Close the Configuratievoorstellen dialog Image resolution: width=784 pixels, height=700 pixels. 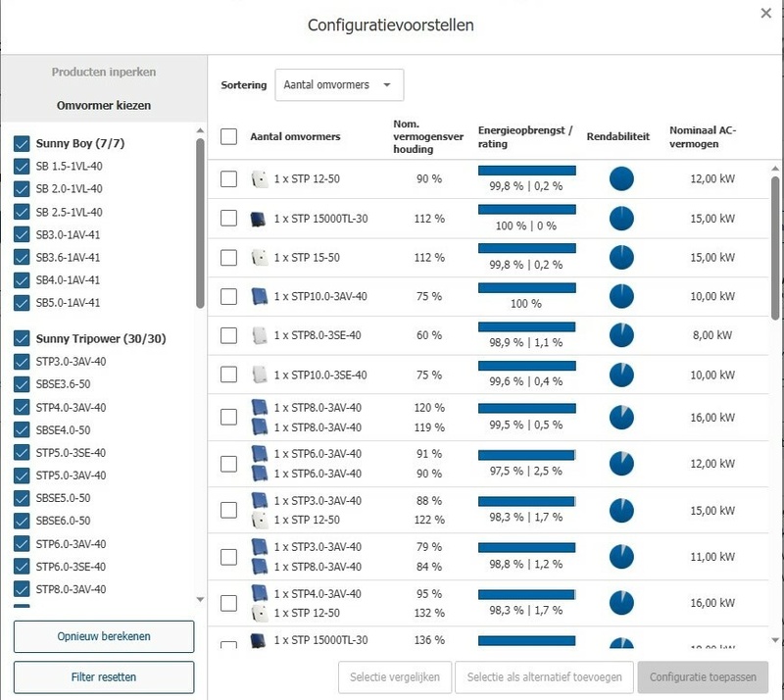[765, 13]
